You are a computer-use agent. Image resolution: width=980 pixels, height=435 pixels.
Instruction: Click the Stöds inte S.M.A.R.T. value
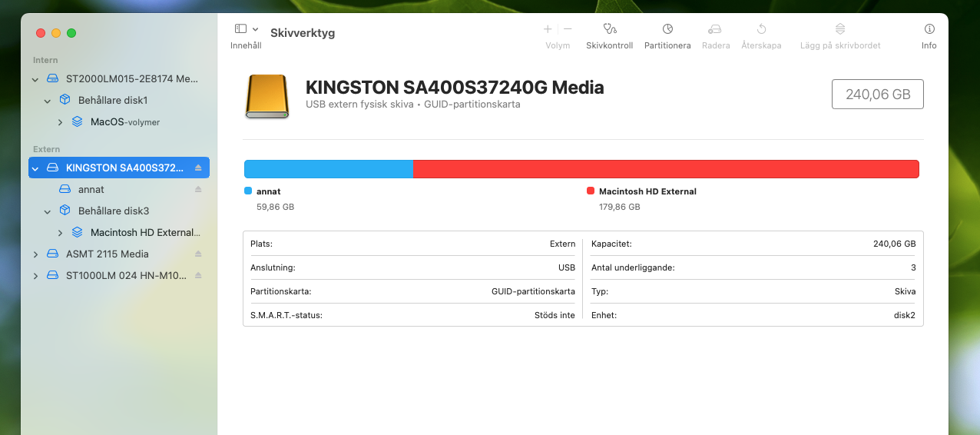pyautogui.click(x=555, y=315)
